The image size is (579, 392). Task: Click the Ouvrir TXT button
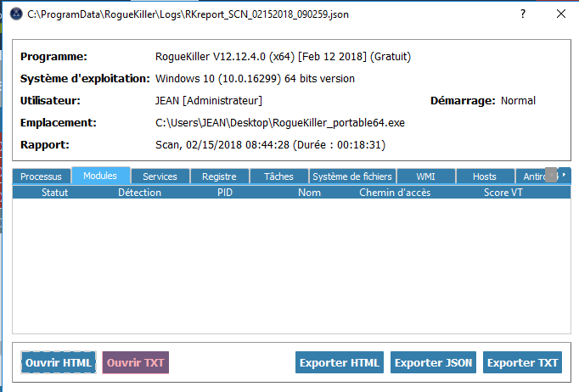(136, 362)
